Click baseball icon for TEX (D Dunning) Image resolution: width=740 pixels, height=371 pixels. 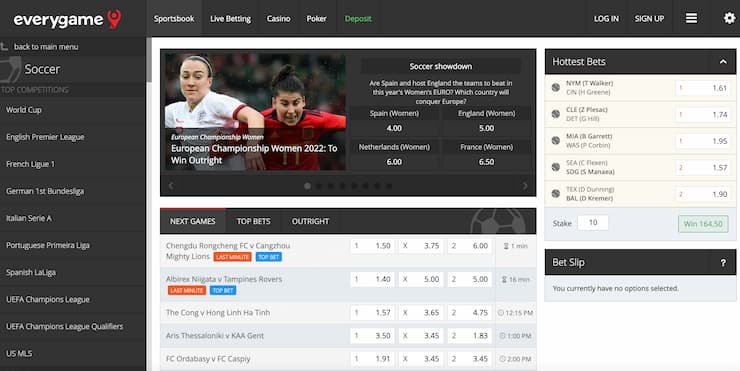556,194
